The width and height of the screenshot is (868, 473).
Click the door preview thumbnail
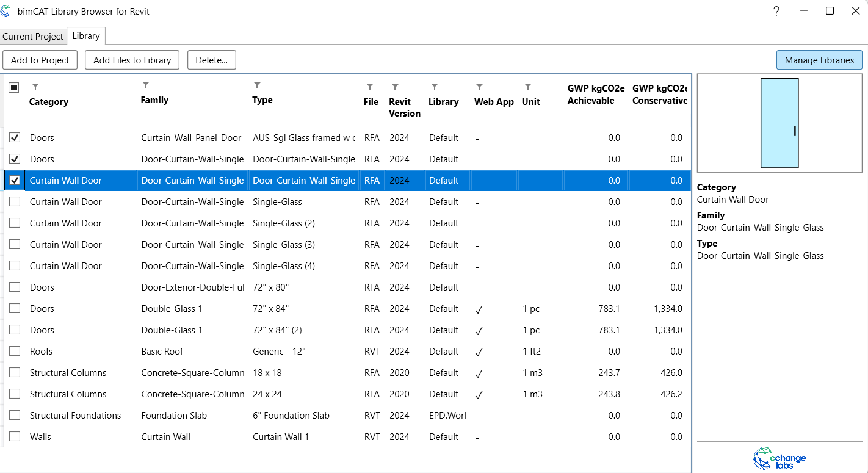779,123
